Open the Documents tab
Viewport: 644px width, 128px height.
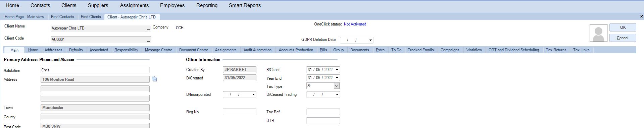coord(359,50)
